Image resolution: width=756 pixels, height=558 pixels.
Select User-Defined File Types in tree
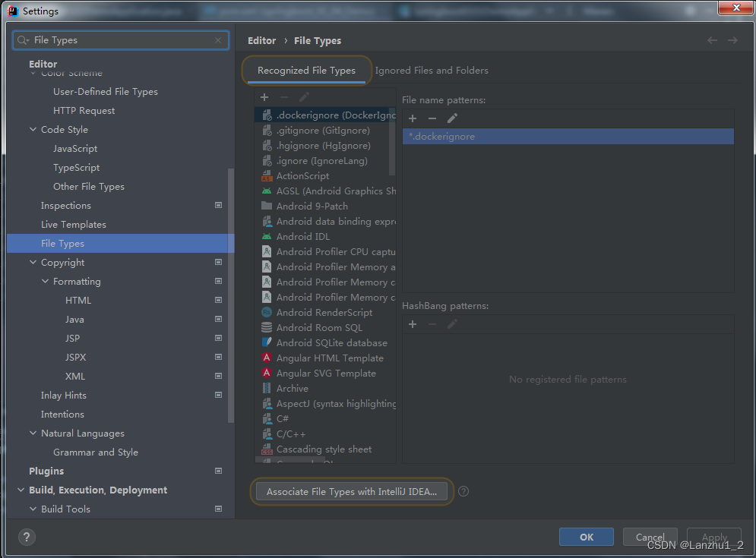click(106, 92)
